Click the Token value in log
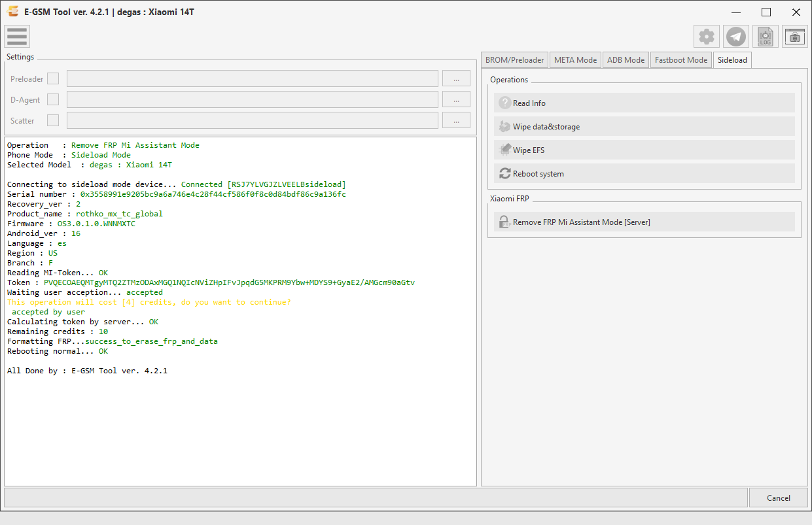Image resolution: width=812 pixels, height=525 pixels. click(x=229, y=282)
